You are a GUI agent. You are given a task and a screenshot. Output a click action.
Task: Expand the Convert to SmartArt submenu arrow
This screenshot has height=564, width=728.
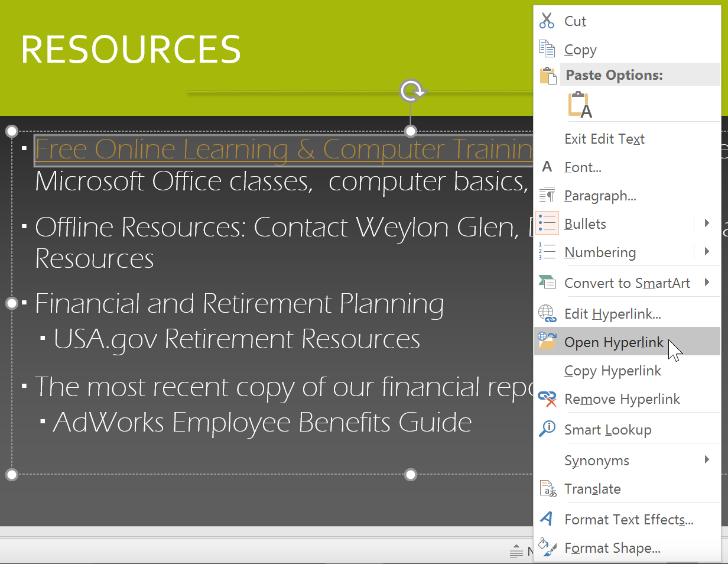click(x=707, y=283)
